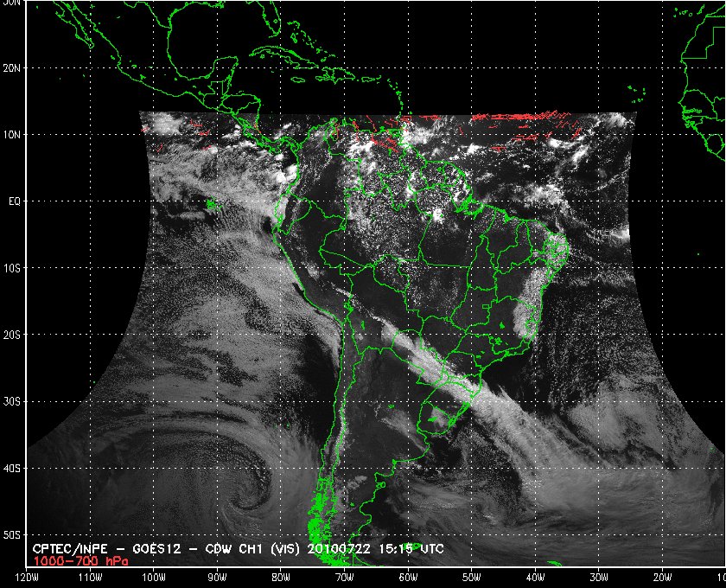Click the 40S latitude label
Screen dimensions: 726x588
[11, 469]
